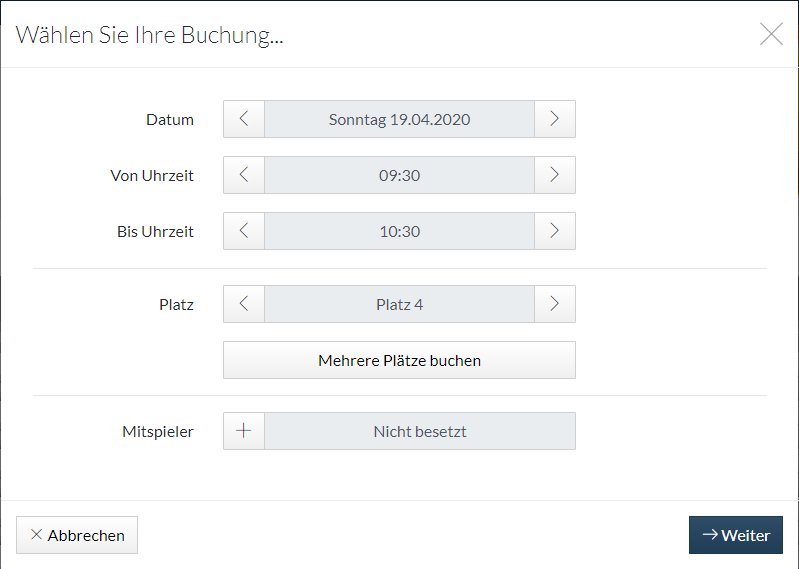Go to the previous date before Sonntag 19.04.2020
The height and width of the screenshot is (569, 799).
(244, 119)
